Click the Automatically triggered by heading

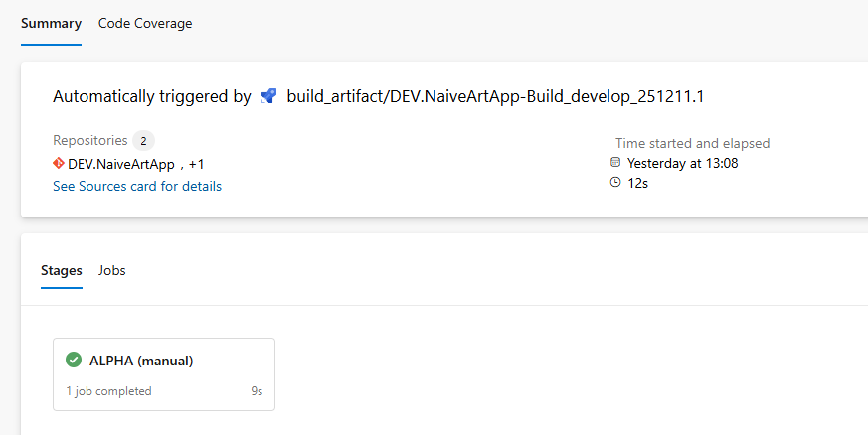coord(152,96)
